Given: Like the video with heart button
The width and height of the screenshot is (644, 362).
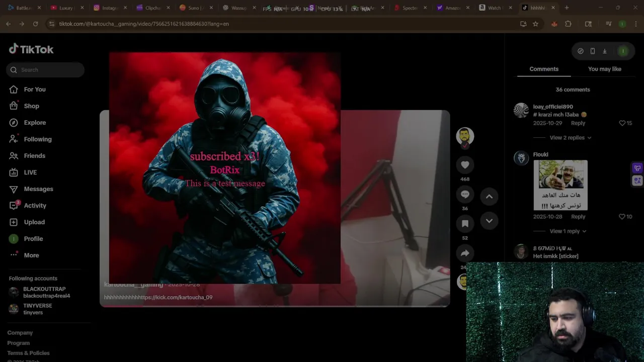Looking at the screenshot, I should (465, 165).
